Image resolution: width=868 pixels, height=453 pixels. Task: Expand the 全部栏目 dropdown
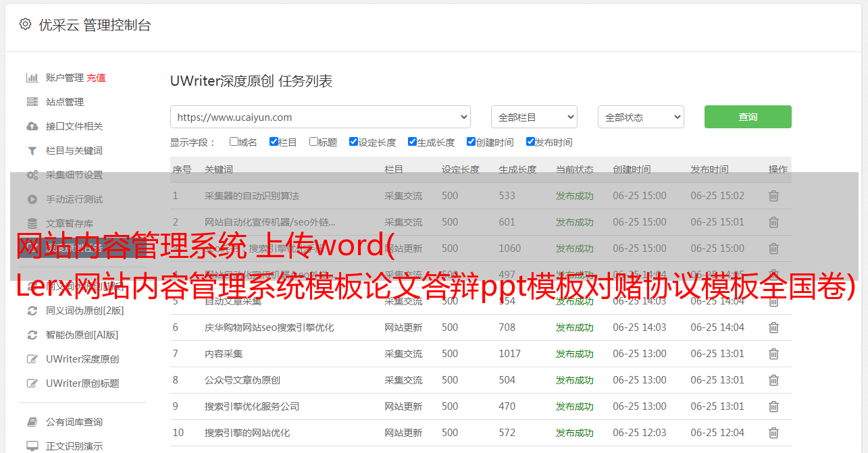(534, 117)
